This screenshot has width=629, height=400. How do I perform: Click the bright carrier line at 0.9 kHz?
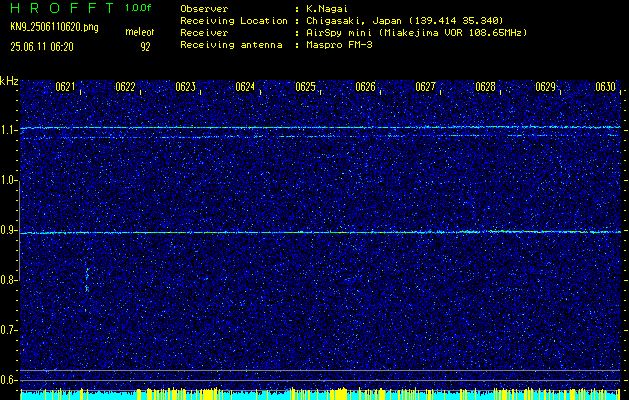(x=321, y=232)
